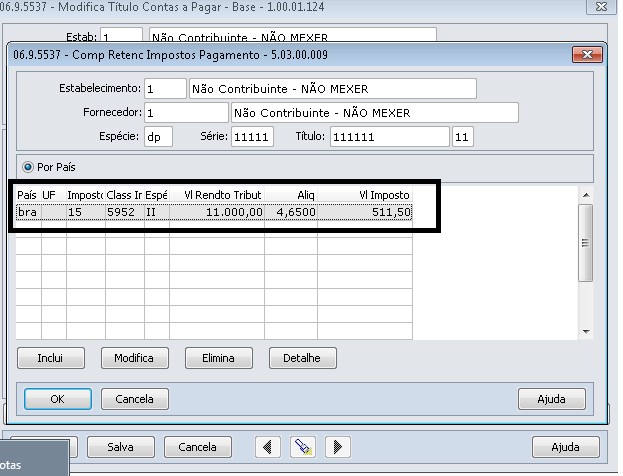Go to next record with right arrow
The image size is (623, 476).
pos(338,447)
